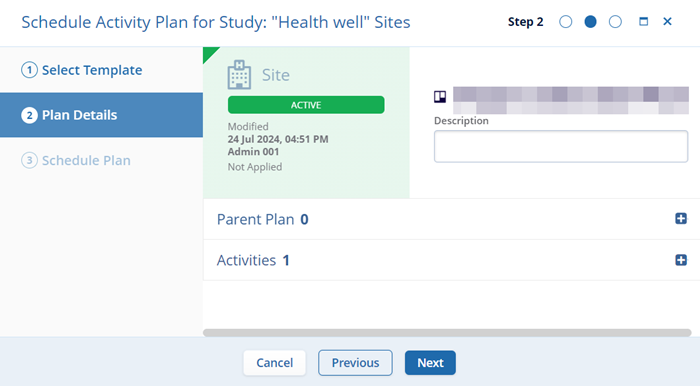The width and height of the screenshot is (700, 386).
Task: Click the Cancel button
Action: (275, 363)
